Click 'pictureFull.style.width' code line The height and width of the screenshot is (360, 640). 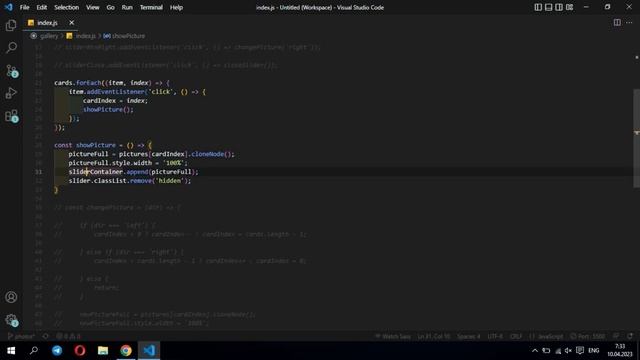[x=128, y=163]
